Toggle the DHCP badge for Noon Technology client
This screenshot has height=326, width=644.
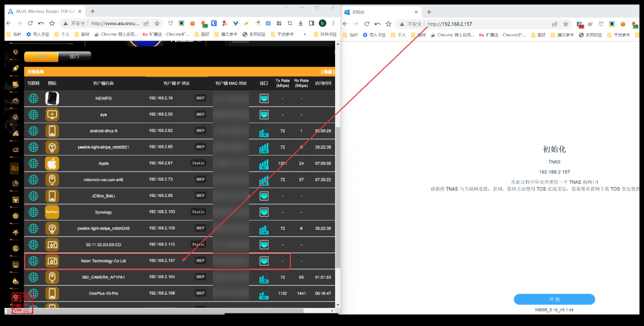coord(200,261)
